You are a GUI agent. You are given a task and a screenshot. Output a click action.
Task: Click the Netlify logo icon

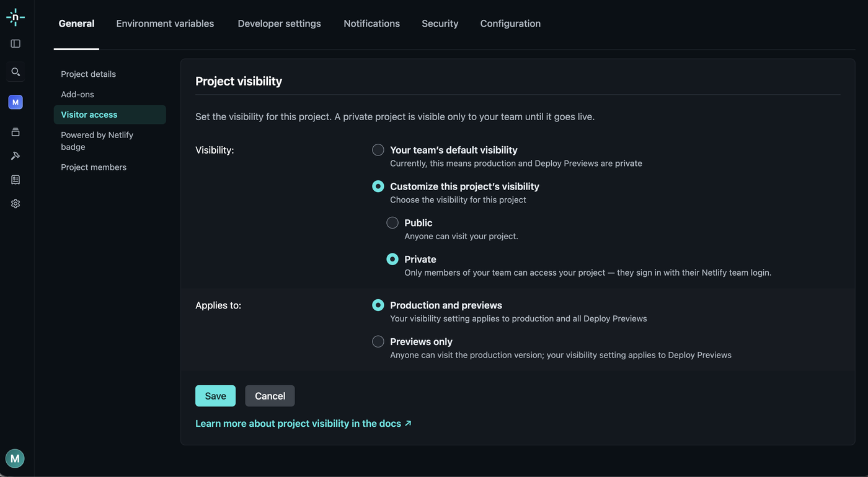coord(15,17)
